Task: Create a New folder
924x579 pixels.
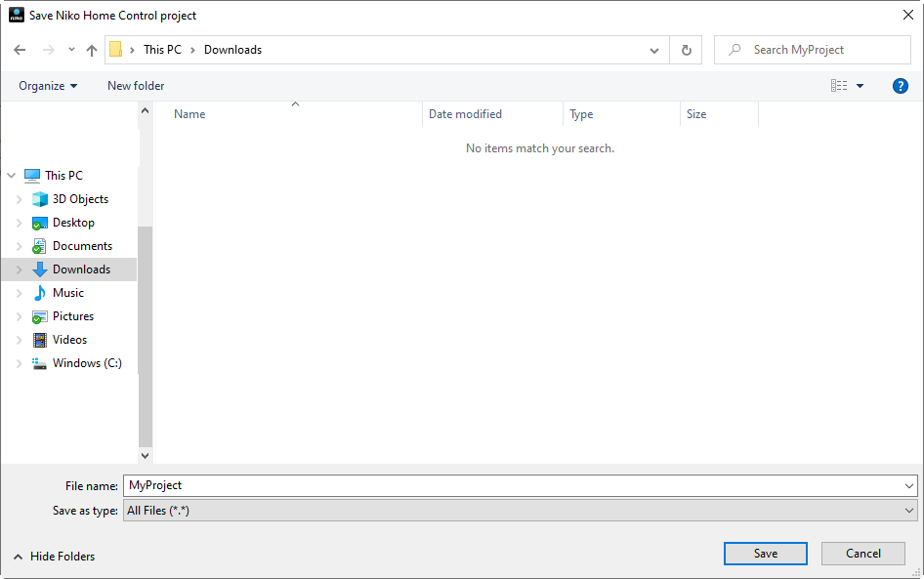Action: pos(136,86)
